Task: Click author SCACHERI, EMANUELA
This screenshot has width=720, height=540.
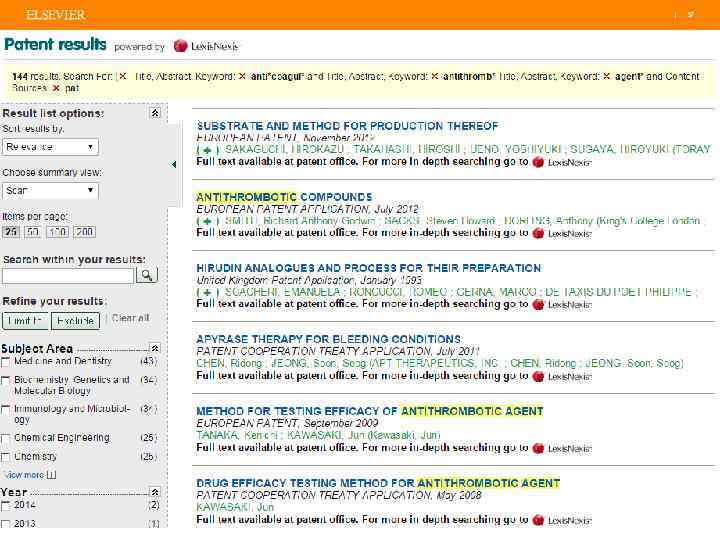Action: (282, 292)
